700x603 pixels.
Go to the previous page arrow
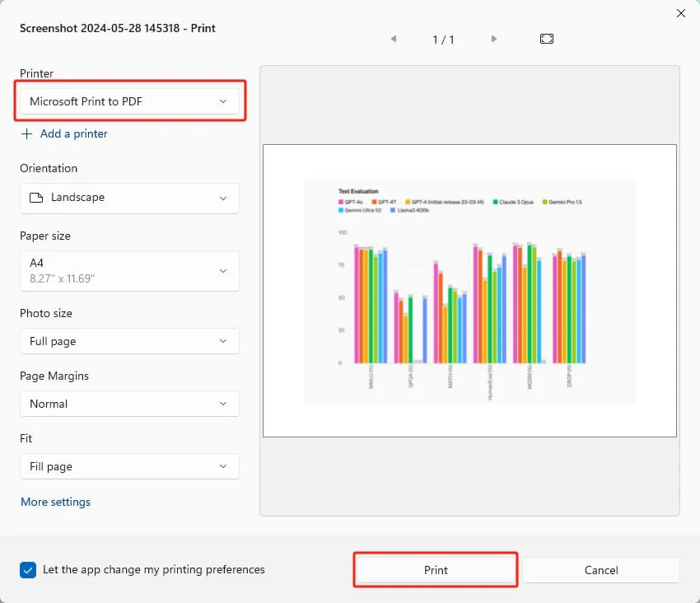pos(394,39)
